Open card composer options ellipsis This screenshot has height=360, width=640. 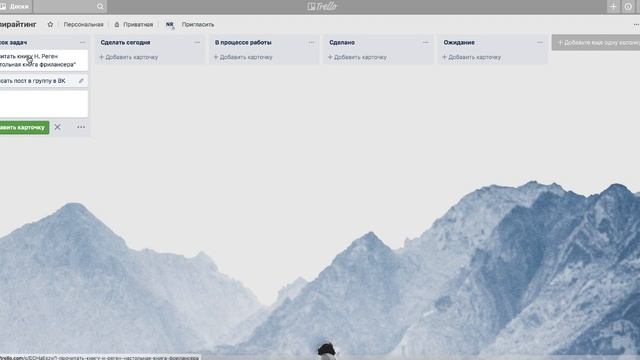tap(81, 127)
